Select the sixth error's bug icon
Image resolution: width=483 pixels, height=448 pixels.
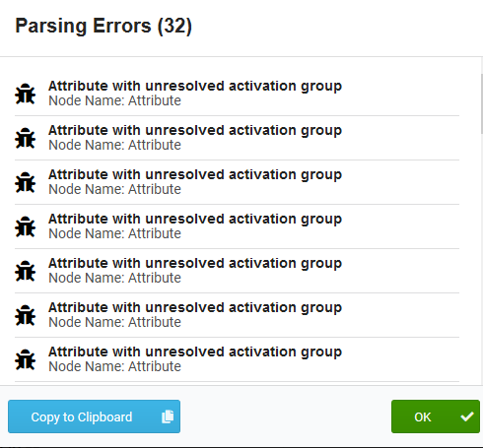click(x=25, y=315)
